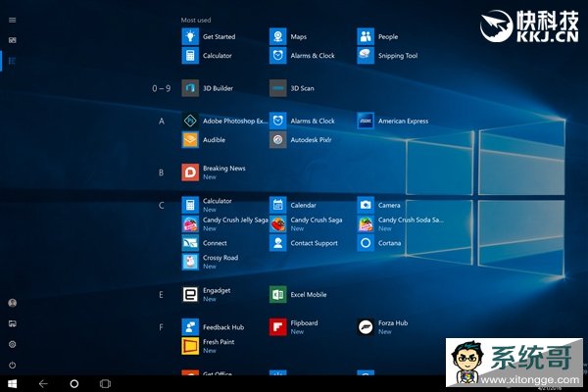Open the Fresh Paint app icon
This screenshot has height=392, width=588.
tap(190, 346)
